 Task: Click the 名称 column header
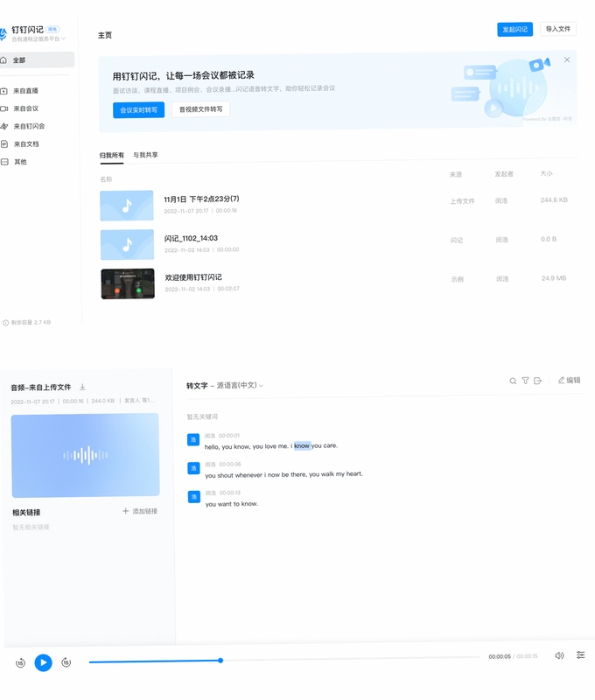pos(106,179)
